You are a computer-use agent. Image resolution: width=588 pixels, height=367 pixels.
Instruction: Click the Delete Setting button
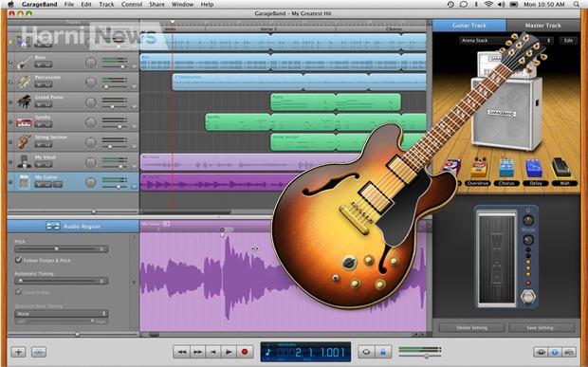471,327
